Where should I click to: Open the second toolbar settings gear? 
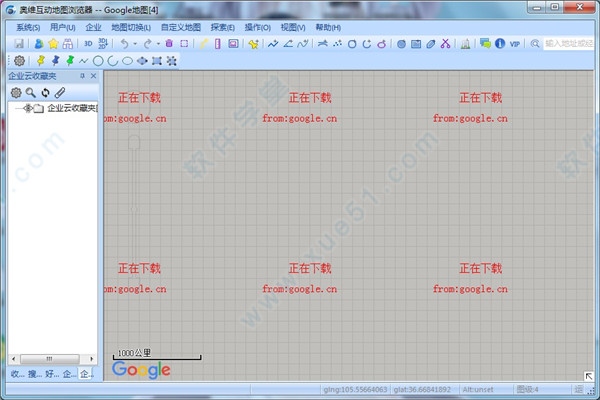click(19, 60)
